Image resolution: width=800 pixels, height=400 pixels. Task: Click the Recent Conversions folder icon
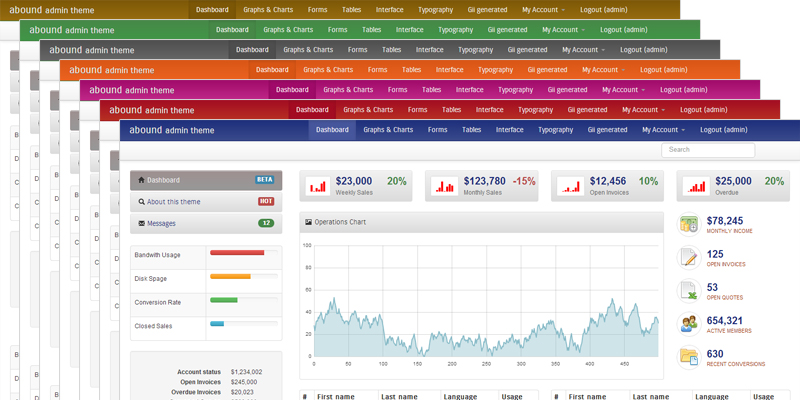(689, 357)
